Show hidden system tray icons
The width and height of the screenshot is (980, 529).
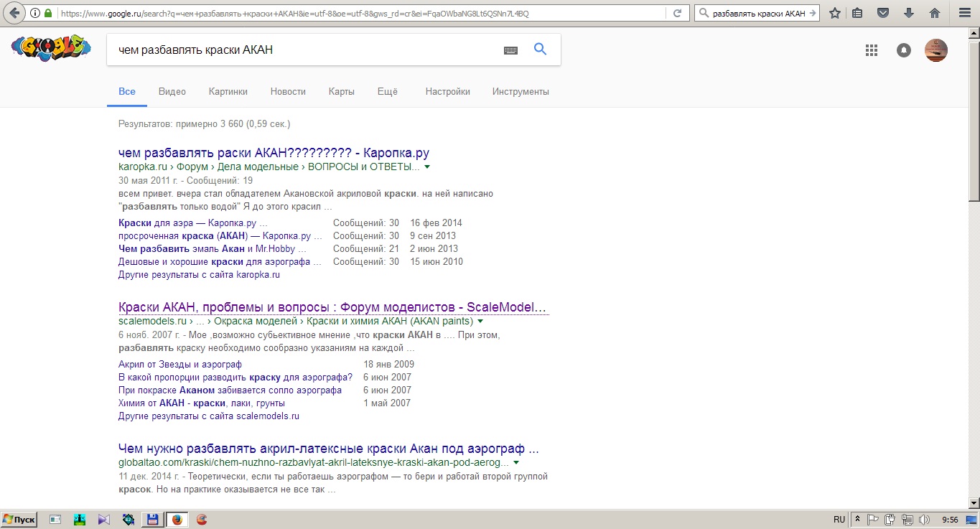[x=857, y=519]
